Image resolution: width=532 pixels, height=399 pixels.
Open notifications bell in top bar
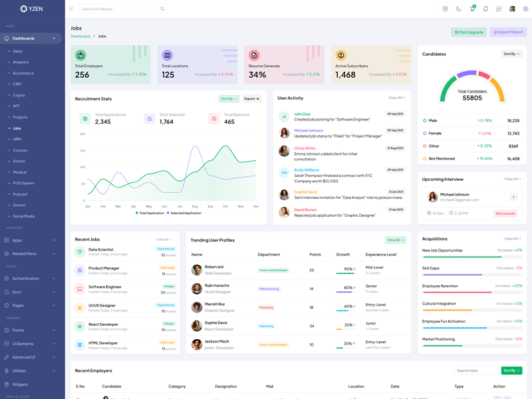click(485, 9)
